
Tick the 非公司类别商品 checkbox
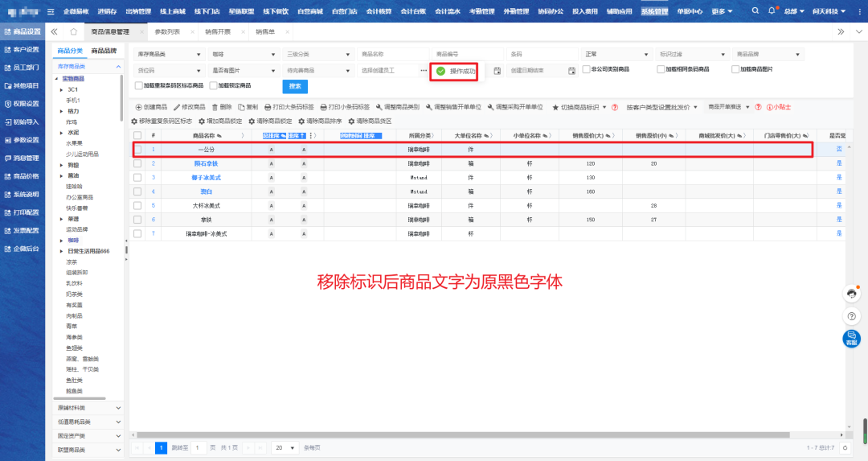586,70
